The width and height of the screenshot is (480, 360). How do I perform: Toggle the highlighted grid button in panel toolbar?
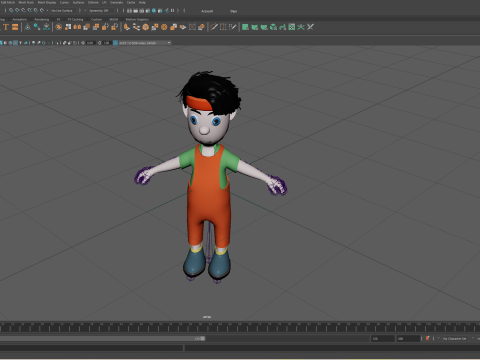15,43
